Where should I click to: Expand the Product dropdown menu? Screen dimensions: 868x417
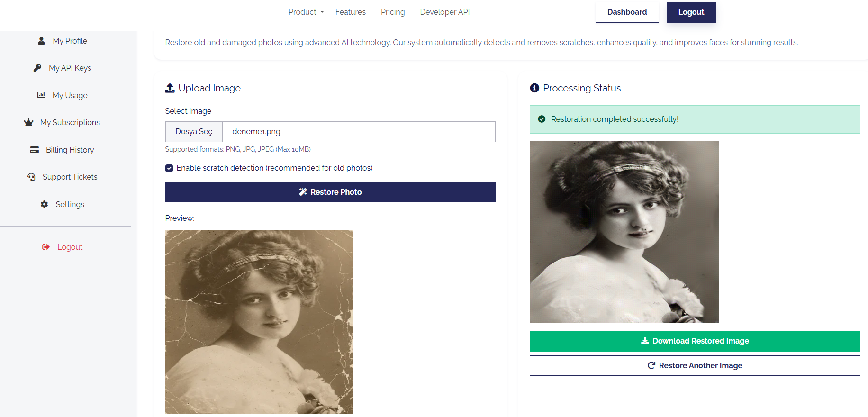(306, 12)
